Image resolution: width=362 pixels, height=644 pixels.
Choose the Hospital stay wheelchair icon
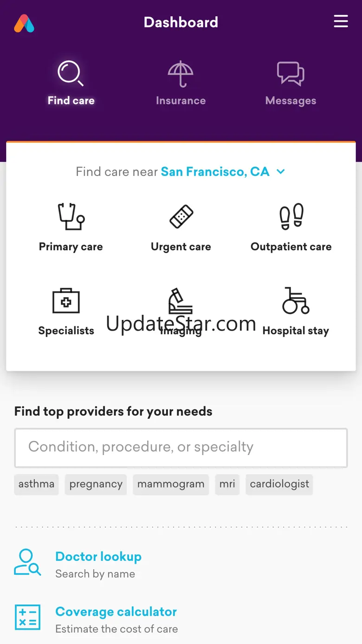(x=296, y=300)
